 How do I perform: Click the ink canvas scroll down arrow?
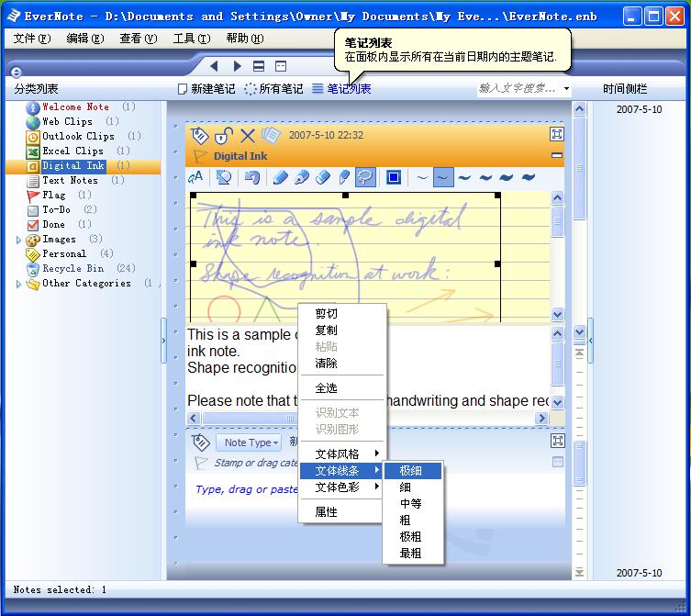click(557, 314)
